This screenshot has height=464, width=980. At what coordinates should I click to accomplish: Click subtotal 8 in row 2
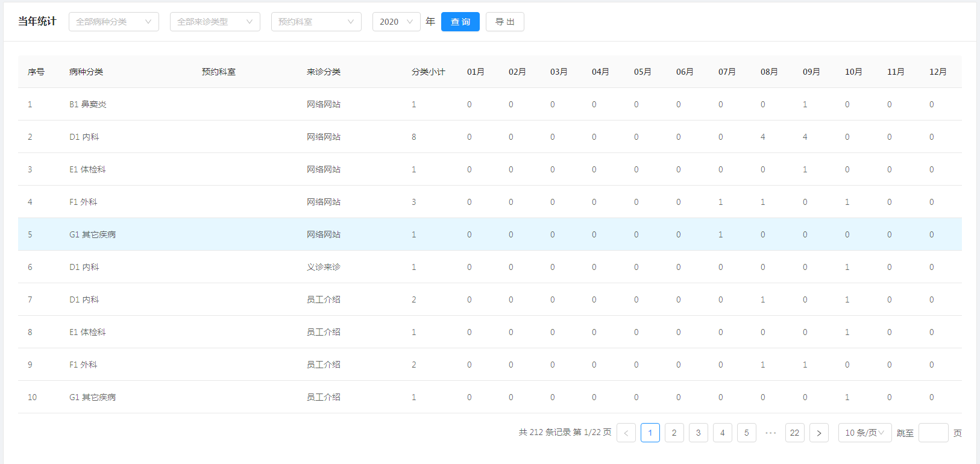[414, 137]
